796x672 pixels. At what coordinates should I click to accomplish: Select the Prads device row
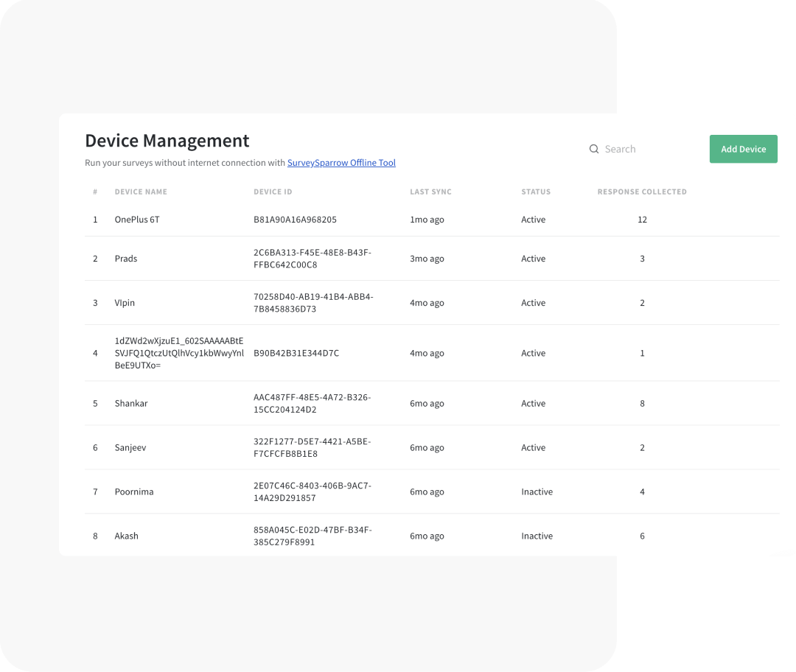(126, 258)
